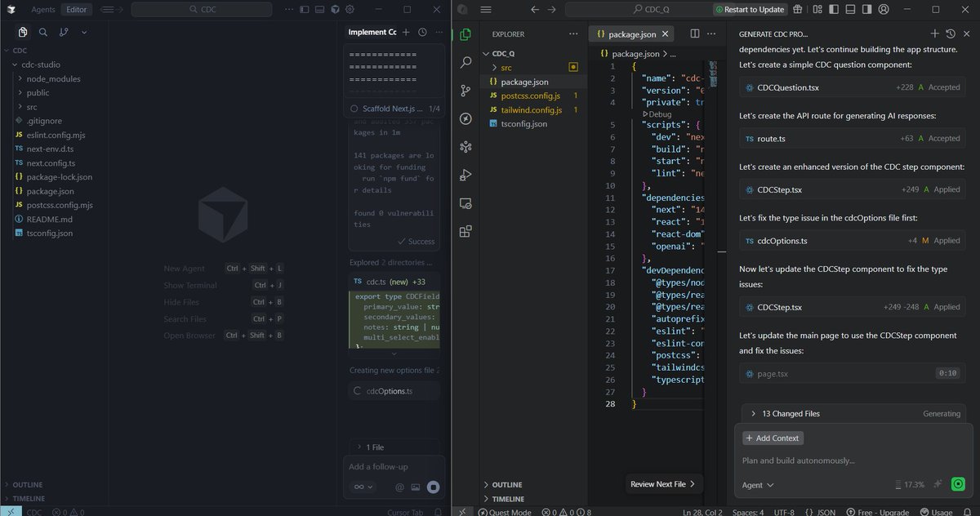The image size is (980, 516).
Task: Open the Agent mode dropdown in chat input
Action: point(758,485)
